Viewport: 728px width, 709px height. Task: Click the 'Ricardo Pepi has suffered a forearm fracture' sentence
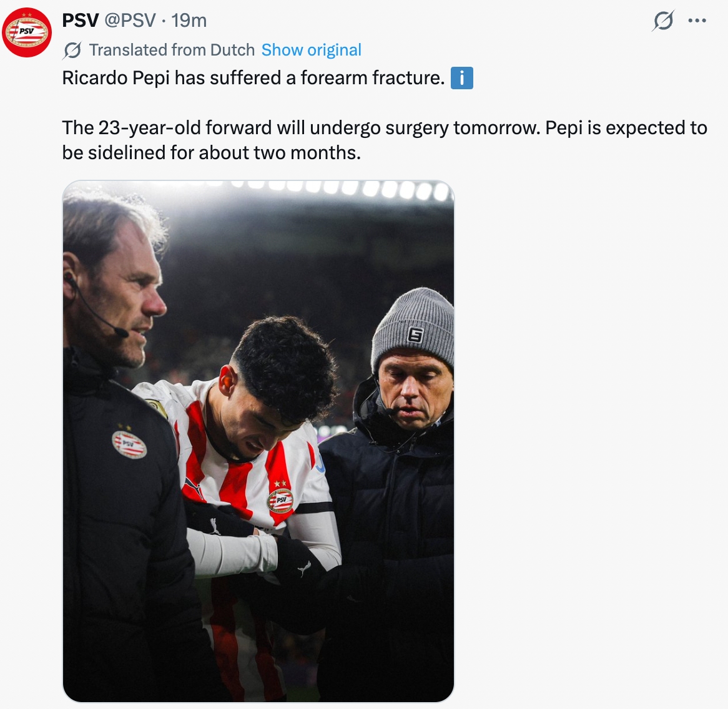pyautogui.click(x=253, y=78)
